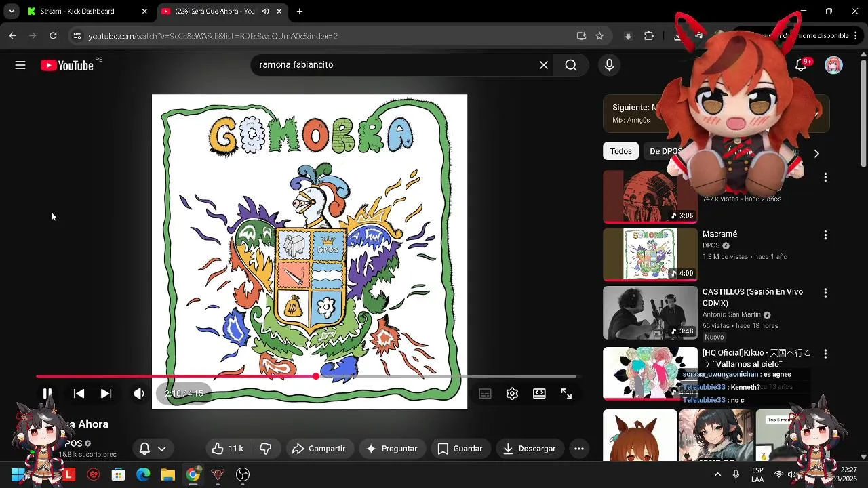This screenshot has height=488, width=868.
Task: Open the 3:05 video thumbnail
Action: (650, 197)
